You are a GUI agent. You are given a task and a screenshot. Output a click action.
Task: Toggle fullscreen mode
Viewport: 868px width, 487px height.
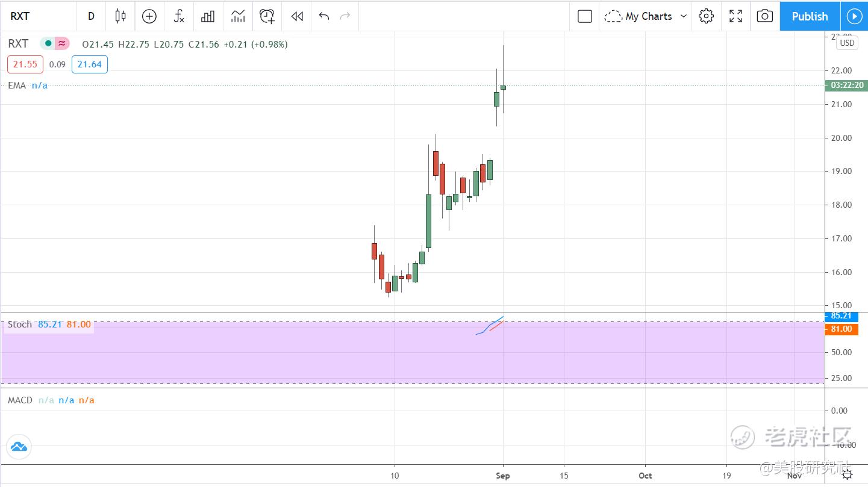tap(735, 16)
